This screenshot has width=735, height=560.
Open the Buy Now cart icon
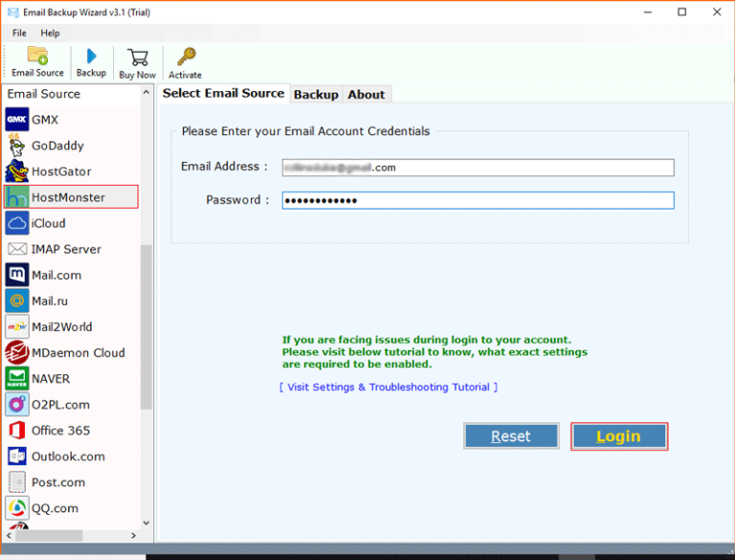pyautogui.click(x=138, y=57)
